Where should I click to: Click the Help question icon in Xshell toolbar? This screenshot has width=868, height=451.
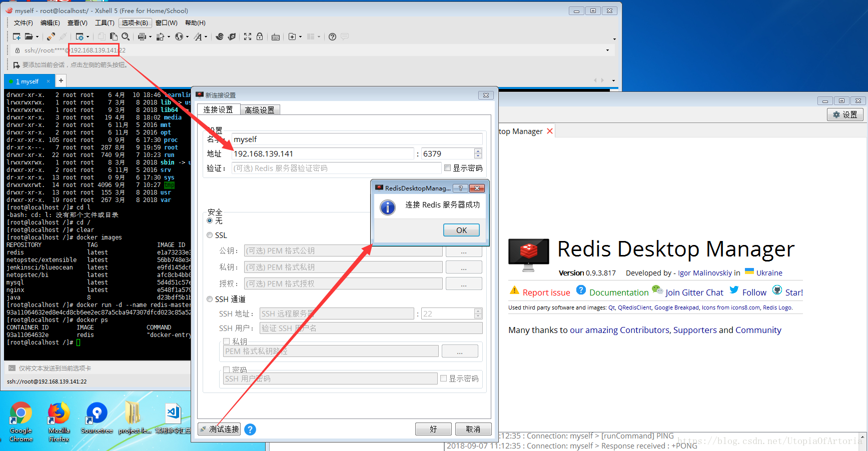332,36
